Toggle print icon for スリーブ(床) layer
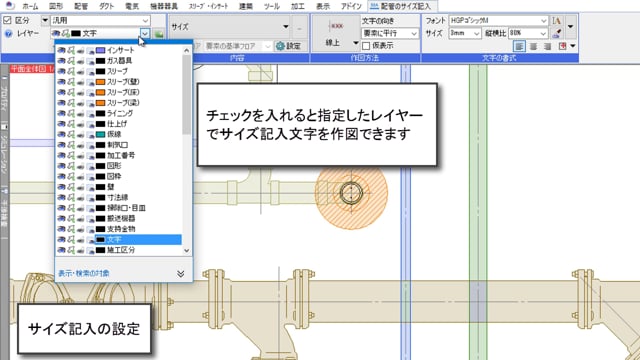This screenshot has height=360, width=640. coord(81,92)
